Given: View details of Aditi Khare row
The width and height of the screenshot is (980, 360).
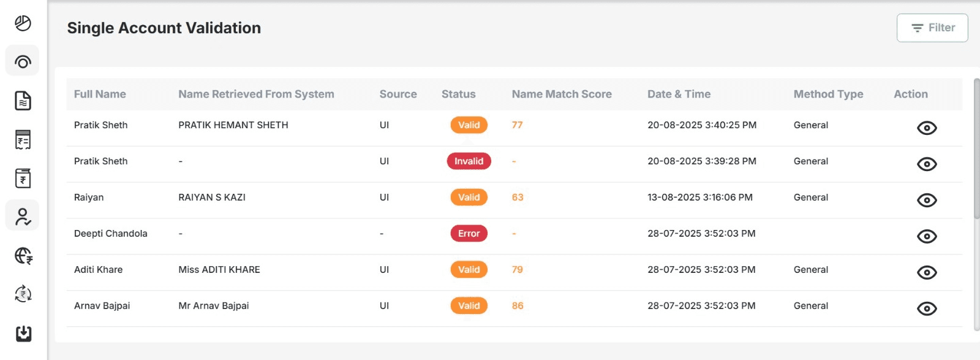Looking at the screenshot, I should pos(926,272).
